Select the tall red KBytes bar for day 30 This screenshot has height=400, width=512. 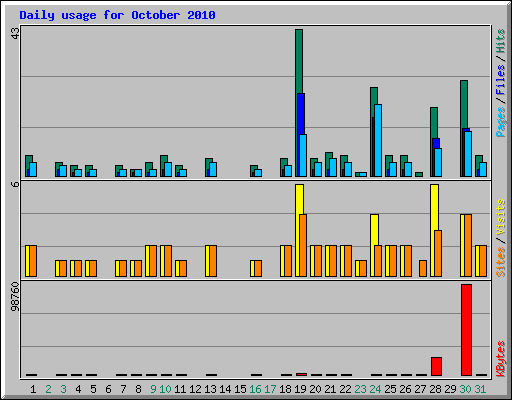click(466, 330)
